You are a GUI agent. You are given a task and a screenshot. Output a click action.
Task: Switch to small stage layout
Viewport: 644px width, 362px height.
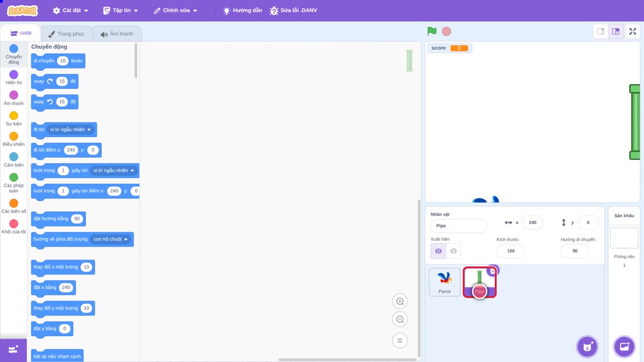601,31
